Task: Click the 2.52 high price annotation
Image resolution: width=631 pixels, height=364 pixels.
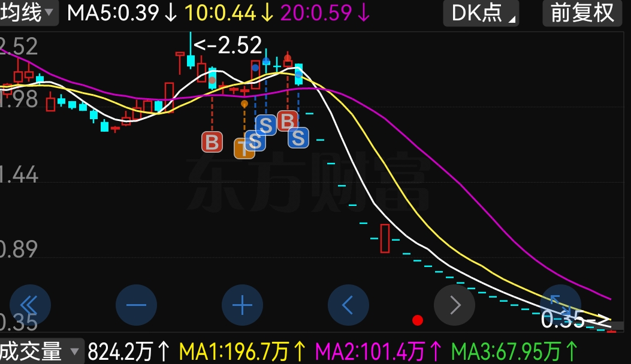Action: pyautogui.click(x=228, y=45)
